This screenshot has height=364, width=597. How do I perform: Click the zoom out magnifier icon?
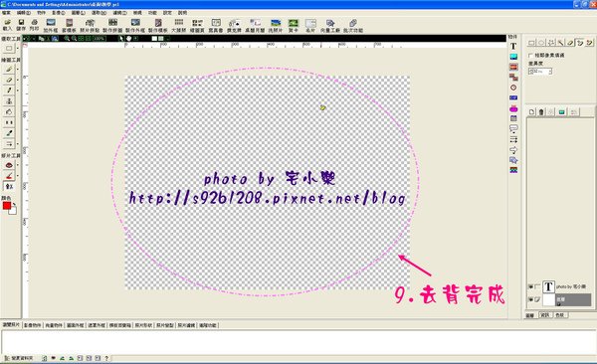click(x=74, y=39)
